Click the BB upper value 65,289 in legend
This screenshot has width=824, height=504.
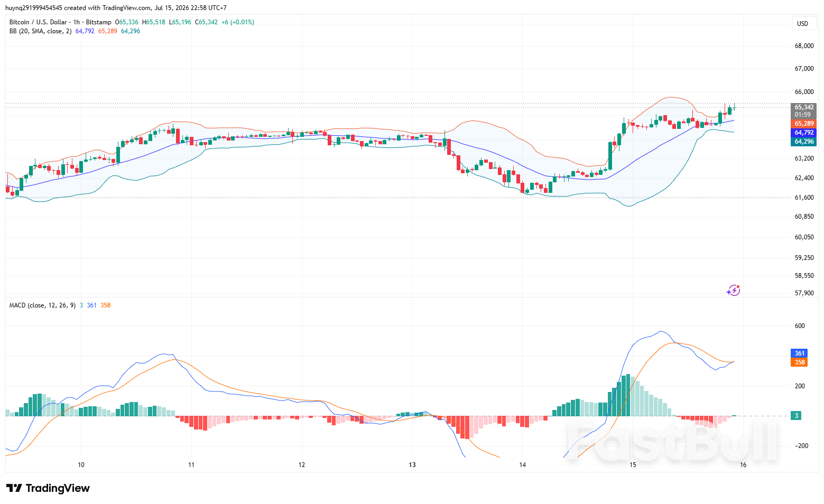[108, 31]
